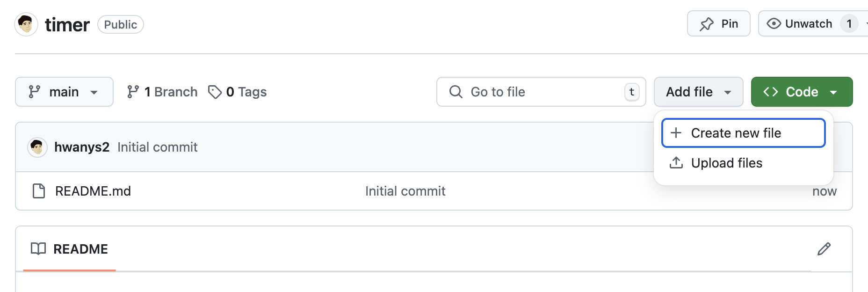
Task: Open the main branch dropdown
Action: pos(64,92)
